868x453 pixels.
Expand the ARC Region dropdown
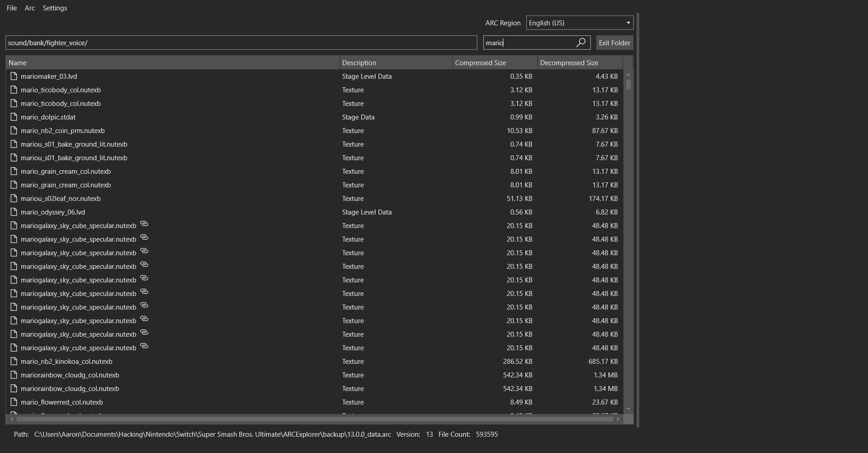[x=580, y=23]
